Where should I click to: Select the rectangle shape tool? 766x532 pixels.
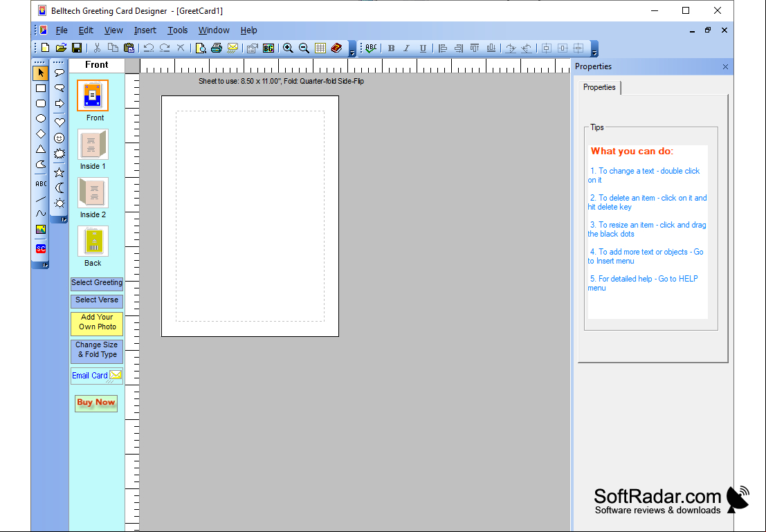coord(41,89)
